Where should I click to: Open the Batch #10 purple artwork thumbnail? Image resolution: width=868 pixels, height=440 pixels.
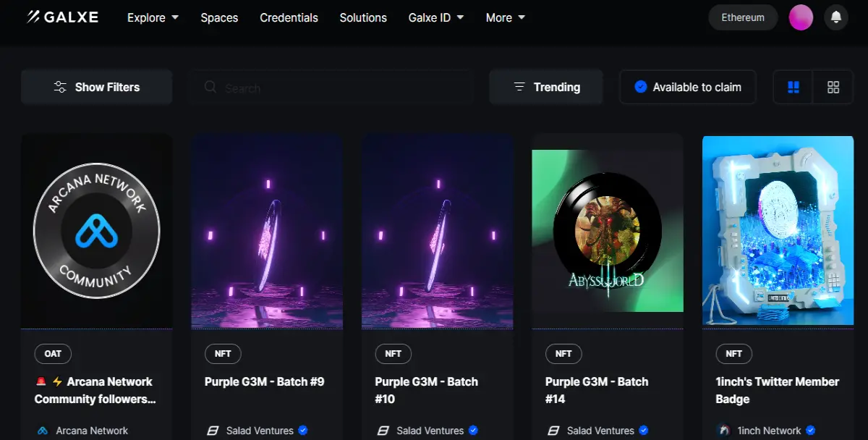tap(438, 231)
